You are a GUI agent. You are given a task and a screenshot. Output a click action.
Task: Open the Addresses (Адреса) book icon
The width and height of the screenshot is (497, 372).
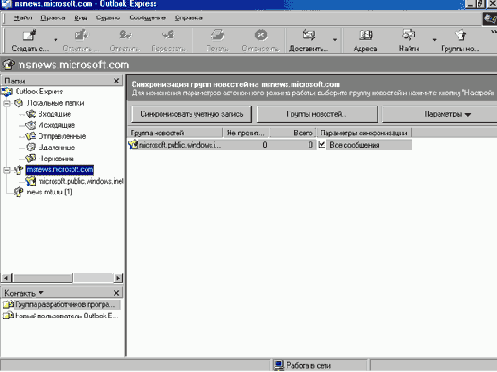click(366, 35)
